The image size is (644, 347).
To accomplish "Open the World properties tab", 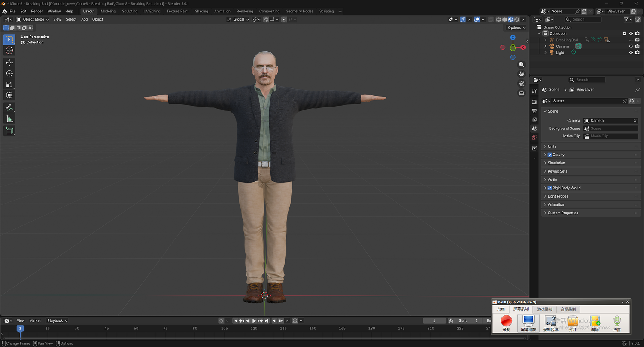I will tap(534, 137).
